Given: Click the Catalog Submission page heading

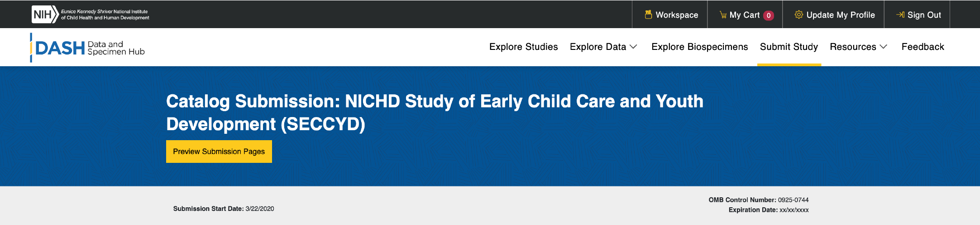Looking at the screenshot, I should click(x=434, y=112).
